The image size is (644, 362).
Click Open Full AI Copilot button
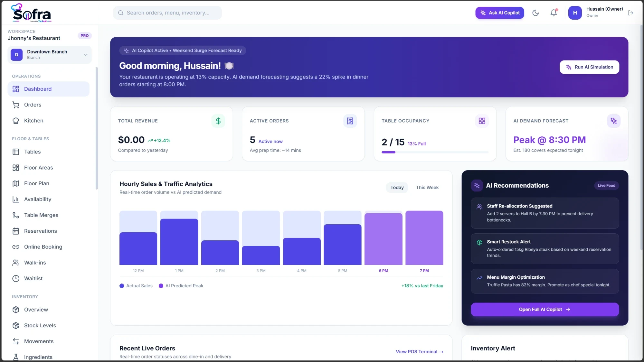tap(545, 309)
